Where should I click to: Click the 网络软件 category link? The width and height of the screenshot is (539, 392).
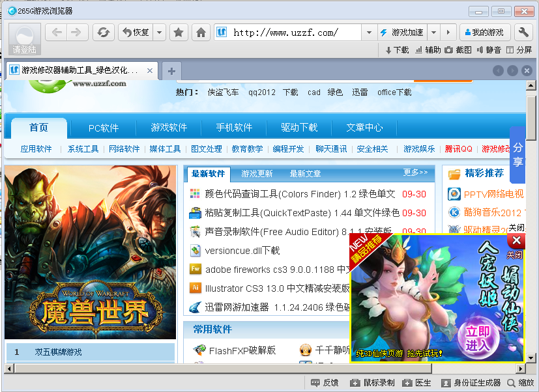pos(124,149)
